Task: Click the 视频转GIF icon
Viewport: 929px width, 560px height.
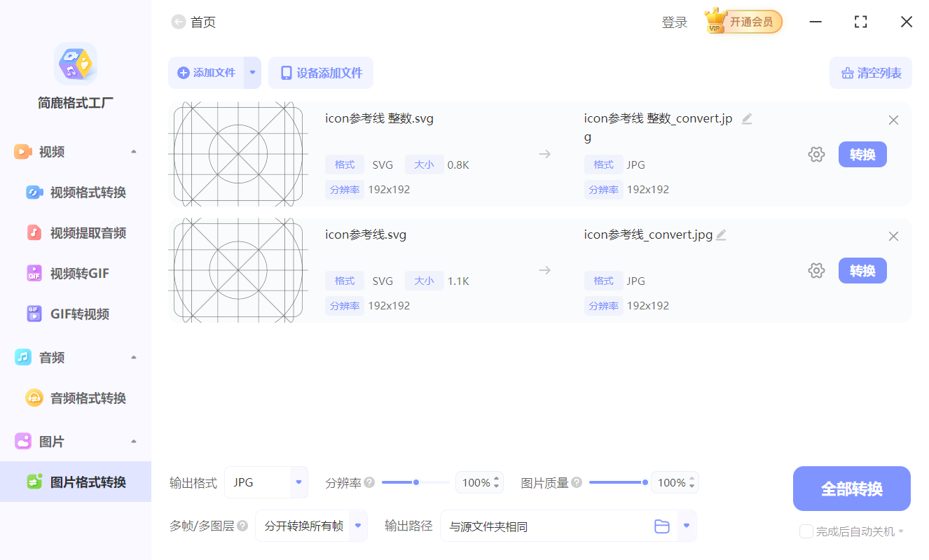Action: (34, 274)
